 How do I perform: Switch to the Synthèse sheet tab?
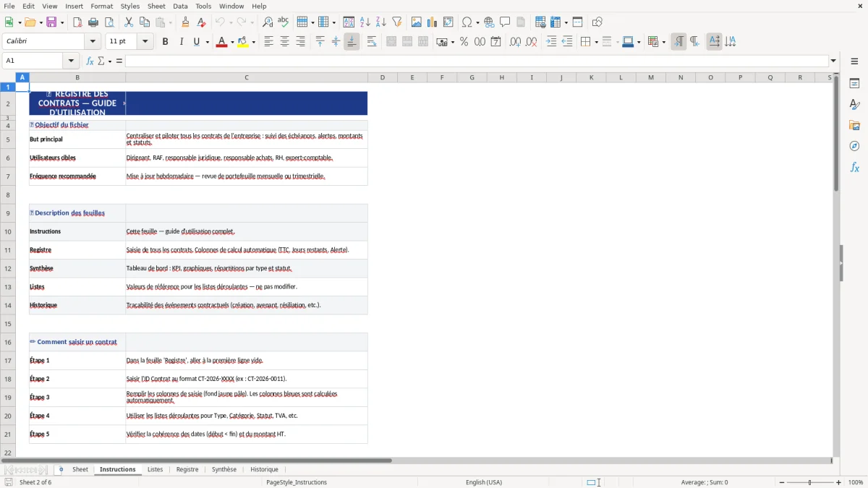(224, 469)
